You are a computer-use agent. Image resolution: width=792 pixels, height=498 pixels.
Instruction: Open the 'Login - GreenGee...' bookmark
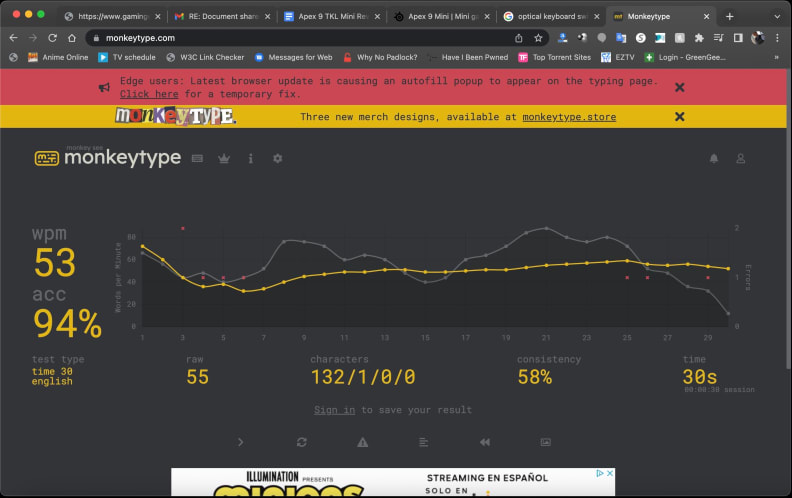click(685, 58)
